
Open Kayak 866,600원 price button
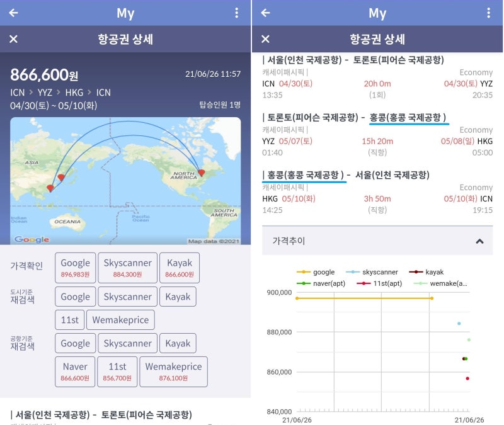tap(179, 268)
